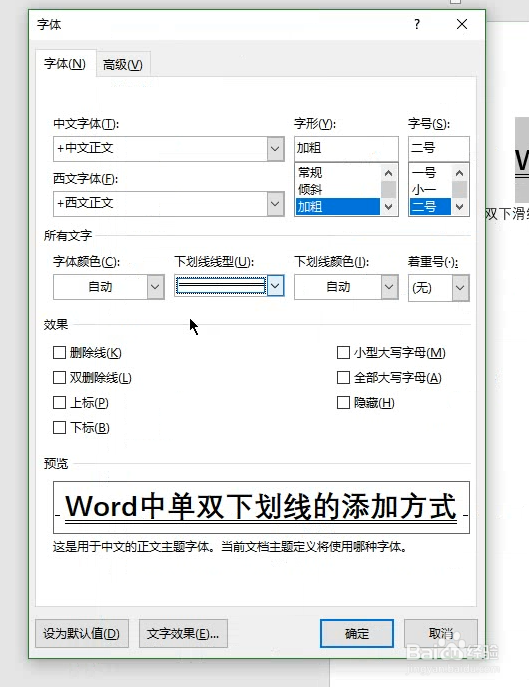Enable the 小型大写字母(M) checkbox
This screenshot has width=529, height=687.
pyautogui.click(x=343, y=353)
